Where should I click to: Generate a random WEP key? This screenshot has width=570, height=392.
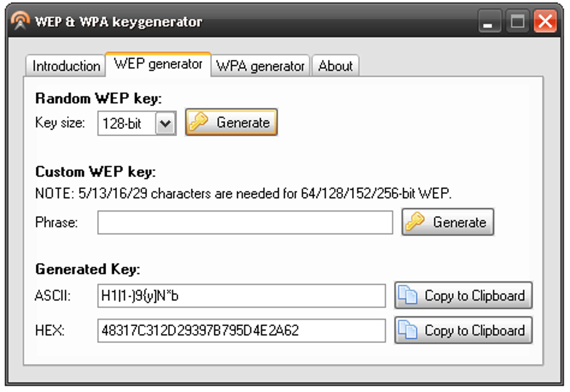pyautogui.click(x=231, y=122)
